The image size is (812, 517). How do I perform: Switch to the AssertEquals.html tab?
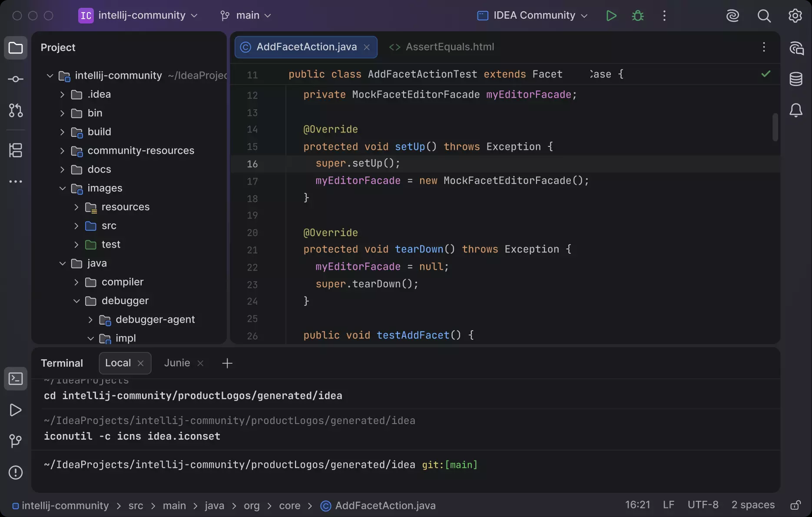(x=449, y=47)
